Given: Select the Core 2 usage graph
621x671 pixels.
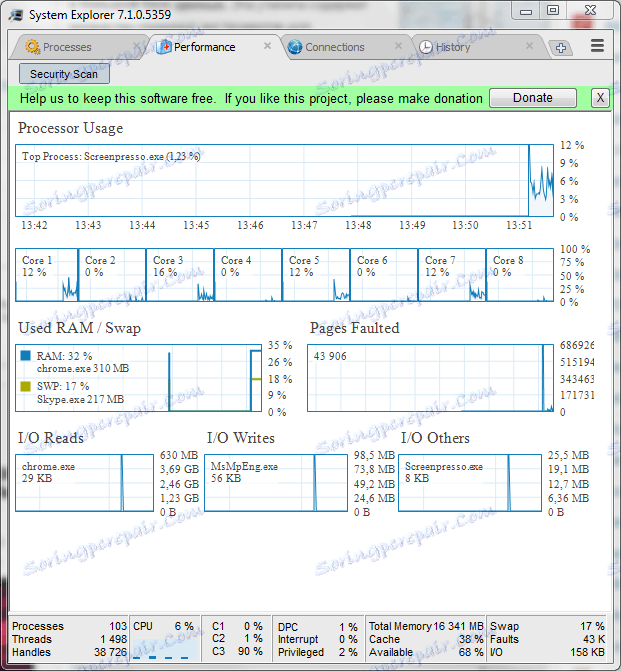Looking at the screenshot, I should tap(112, 275).
